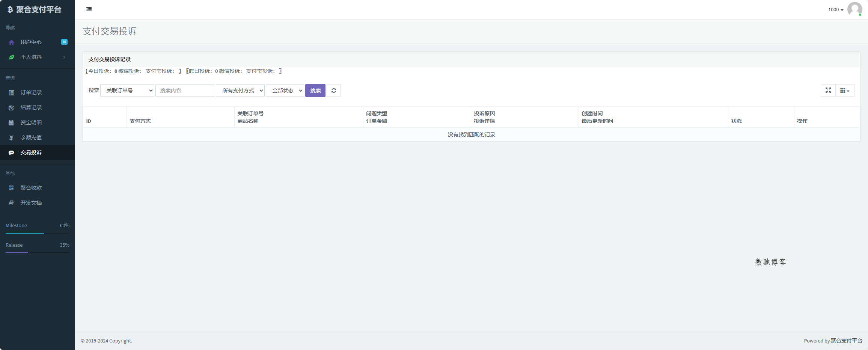Open the table columns dropdown
Image resolution: width=868 pixels, height=350 pixels.
845,91
